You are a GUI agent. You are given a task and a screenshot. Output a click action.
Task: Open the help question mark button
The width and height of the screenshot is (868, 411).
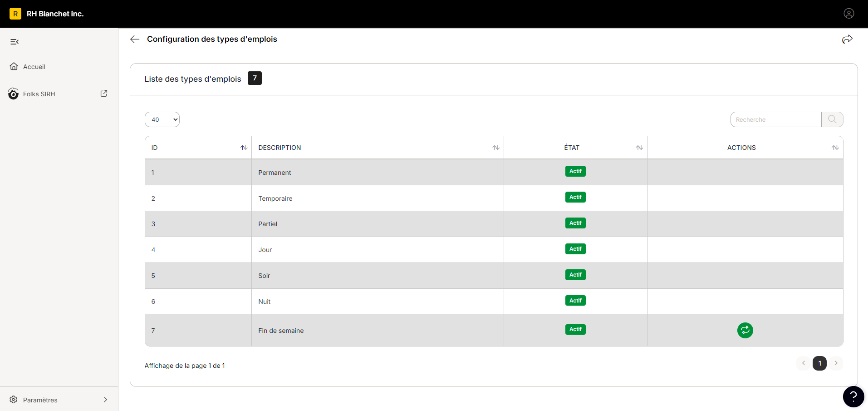853,396
